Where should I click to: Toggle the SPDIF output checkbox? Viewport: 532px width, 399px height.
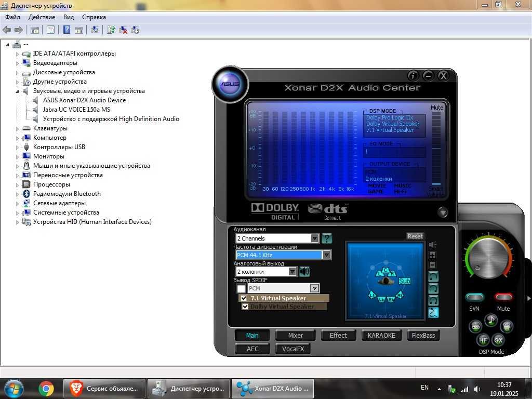pos(241,288)
